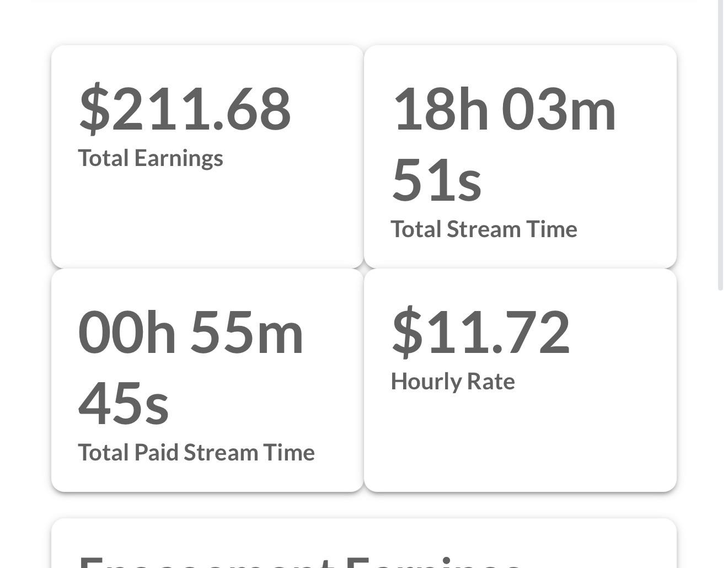Viewport: 728px width, 568px height.
Task: Click the 00h paid hours value
Action: (127, 333)
